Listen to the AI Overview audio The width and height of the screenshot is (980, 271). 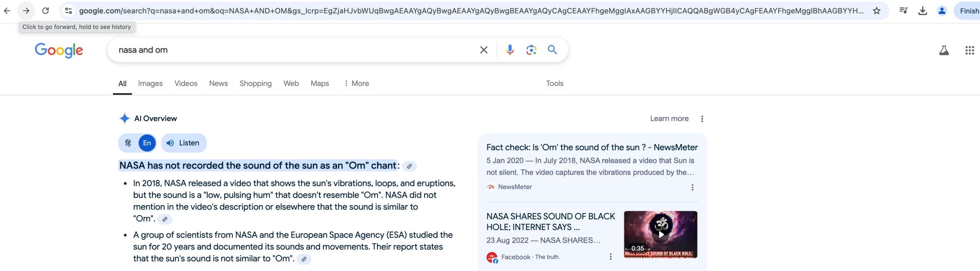click(184, 143)
